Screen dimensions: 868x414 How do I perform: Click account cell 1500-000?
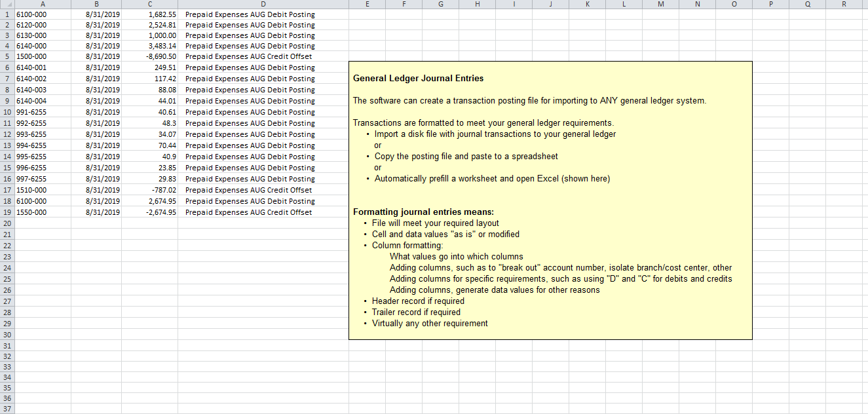[x=43, y=56]
